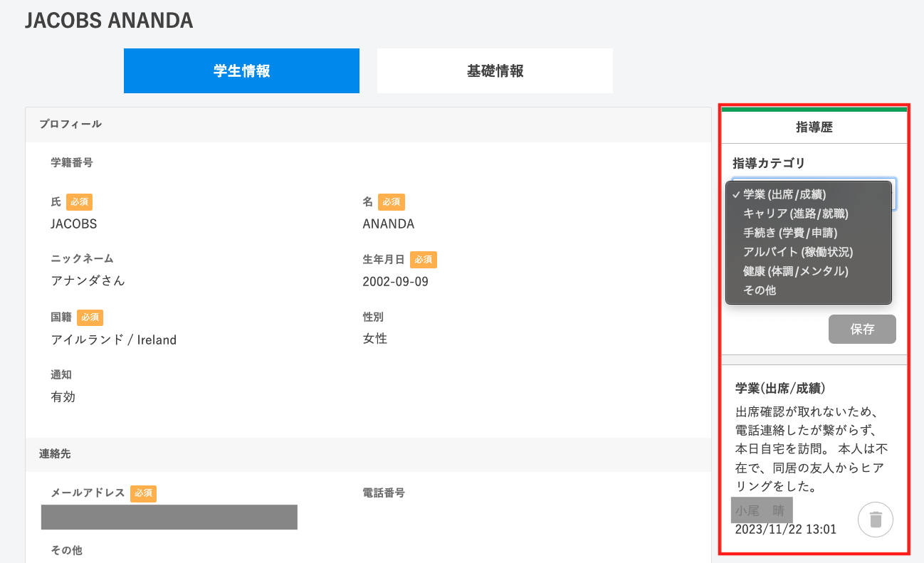Click the notification value 有効

click(x=63, y=396)
